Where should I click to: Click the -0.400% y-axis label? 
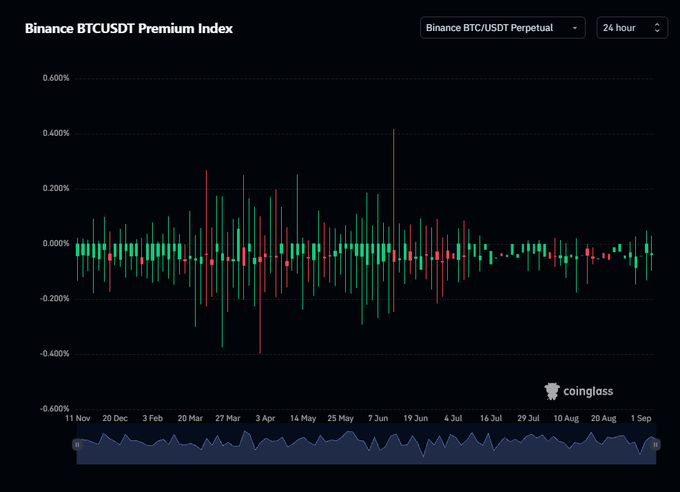(55, 354)
